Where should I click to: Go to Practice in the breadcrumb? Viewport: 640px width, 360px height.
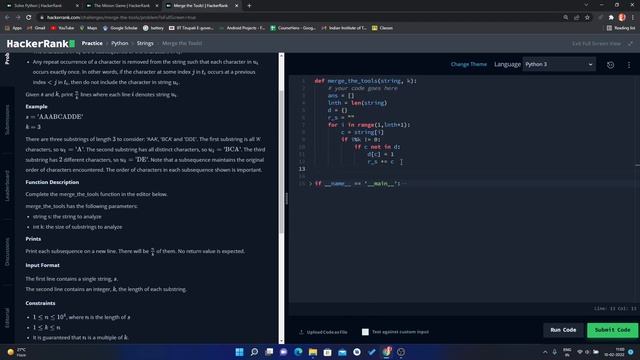[92, 43]
